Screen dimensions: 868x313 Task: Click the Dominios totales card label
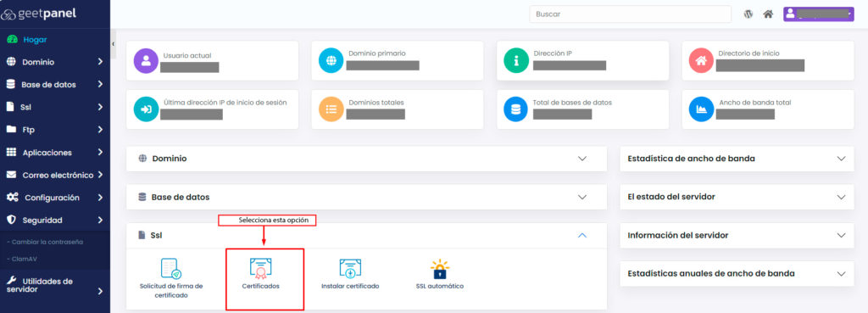(x=376, y=103)
